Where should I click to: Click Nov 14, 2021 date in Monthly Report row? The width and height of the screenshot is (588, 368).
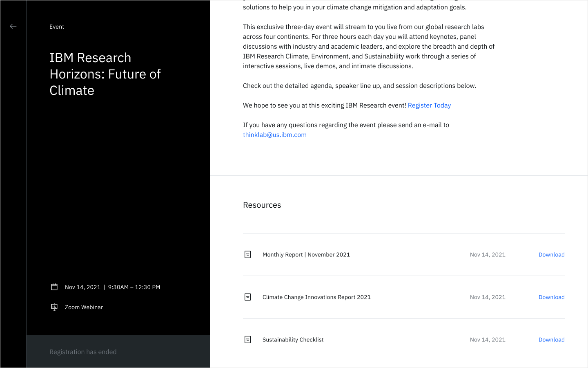pyautogui.click(x=488, y=254)
